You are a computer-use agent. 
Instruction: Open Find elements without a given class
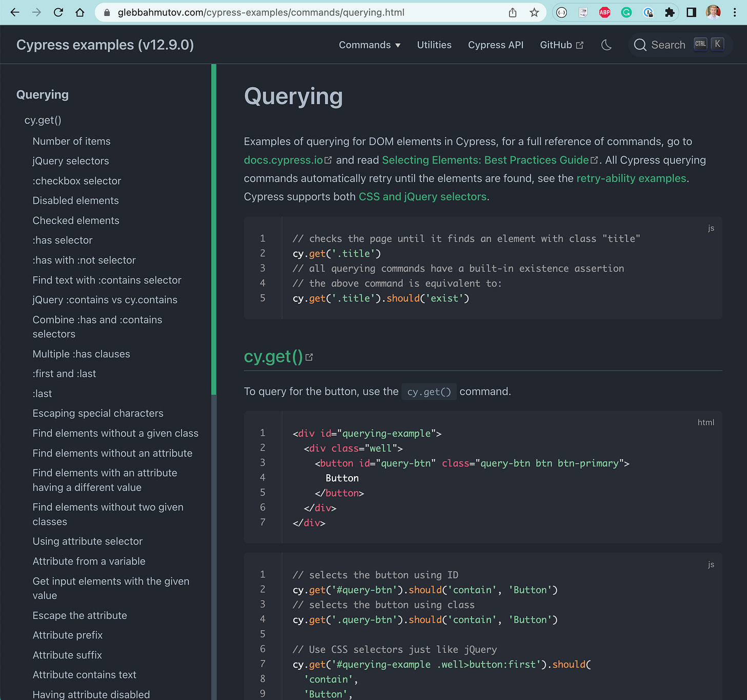(x=115, y=433)
